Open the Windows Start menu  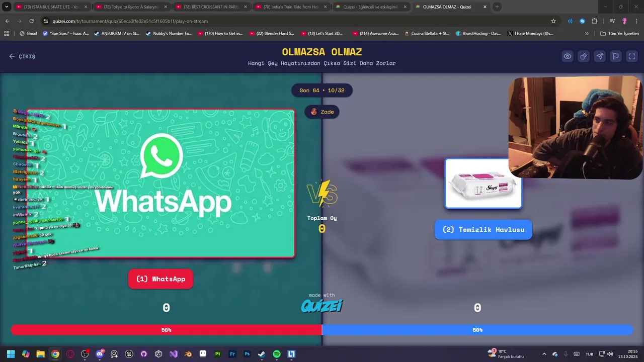[x=11, y=354]
